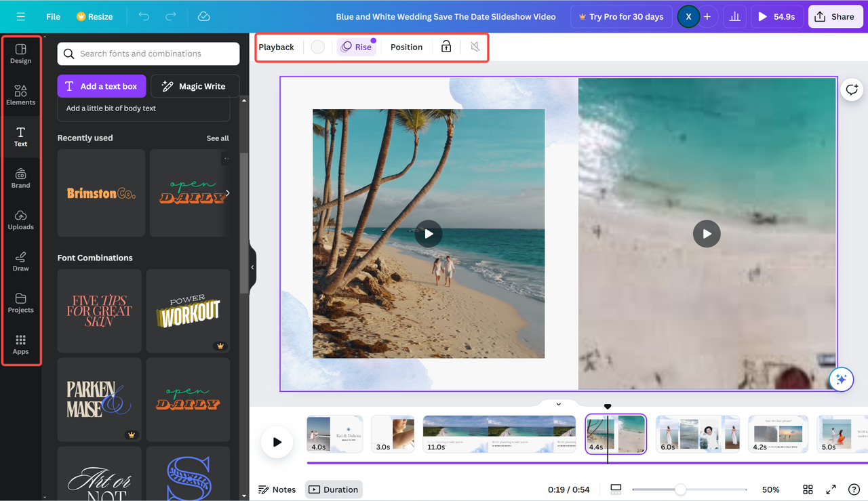Open grid view of all pages

click(808, 489)
